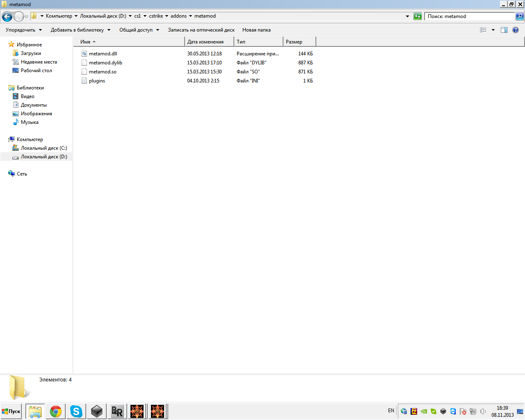Select the metamod.dylib file icon
The image size is (525, 420).
click(84, 63)
